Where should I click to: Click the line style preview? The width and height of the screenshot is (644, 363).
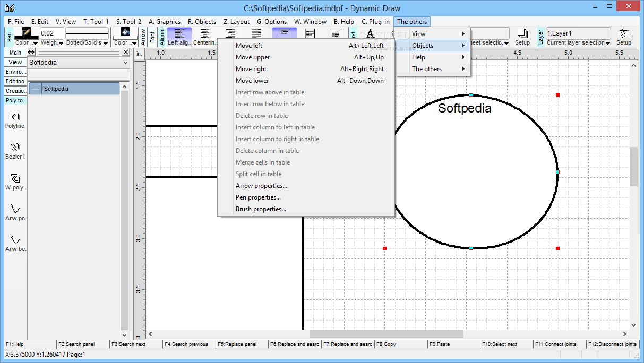tap(87, 33)
